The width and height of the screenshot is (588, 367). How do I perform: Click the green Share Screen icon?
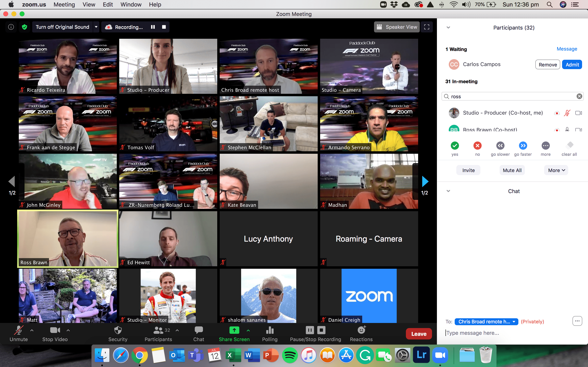pos(234,330)
